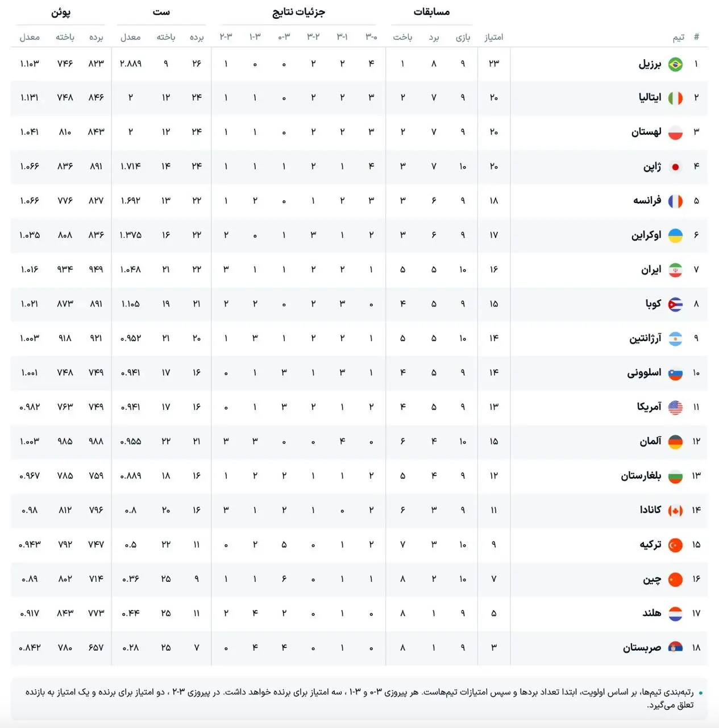Open team name اوکراین
The height and width of the screenshot is (728, 719).
(x=646, y=235)
